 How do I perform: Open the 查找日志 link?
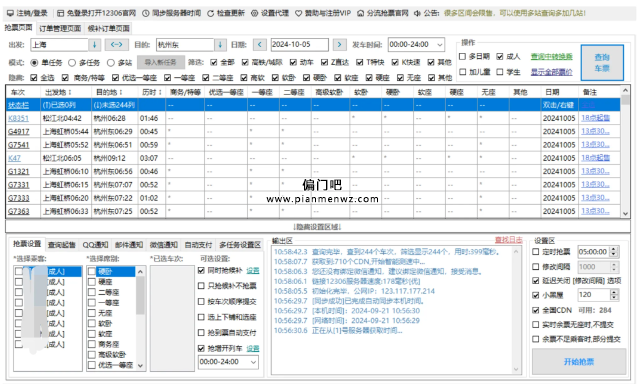(508, 240)
